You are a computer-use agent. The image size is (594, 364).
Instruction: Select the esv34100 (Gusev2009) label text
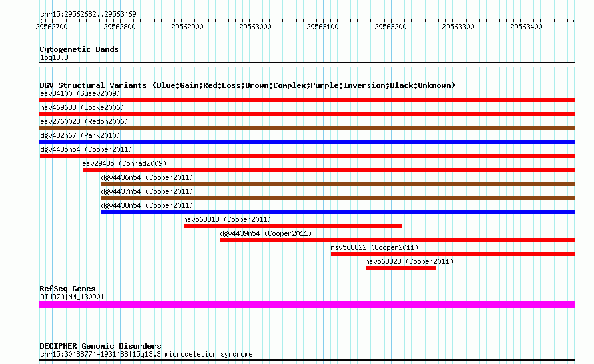click(80, 93)
